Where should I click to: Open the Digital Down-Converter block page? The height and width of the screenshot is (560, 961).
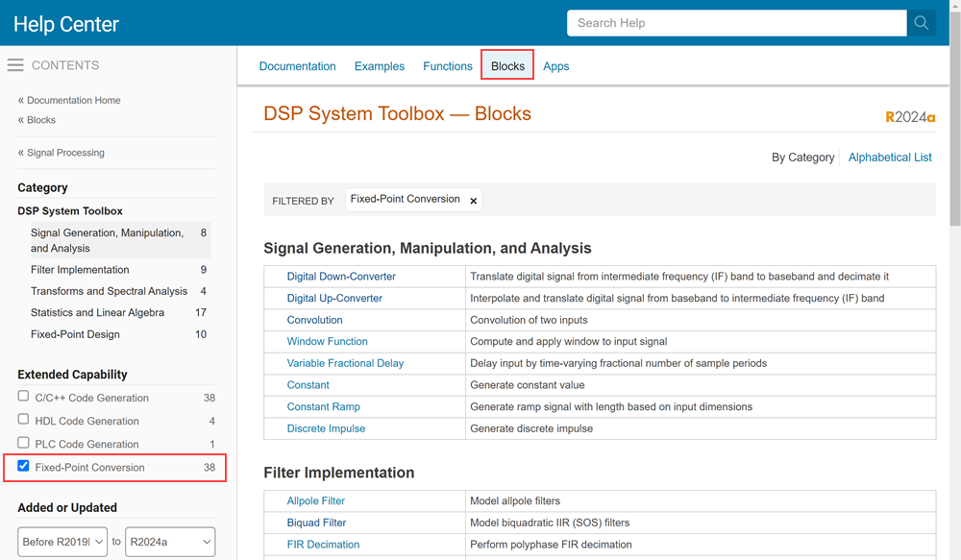coord(341,277)
